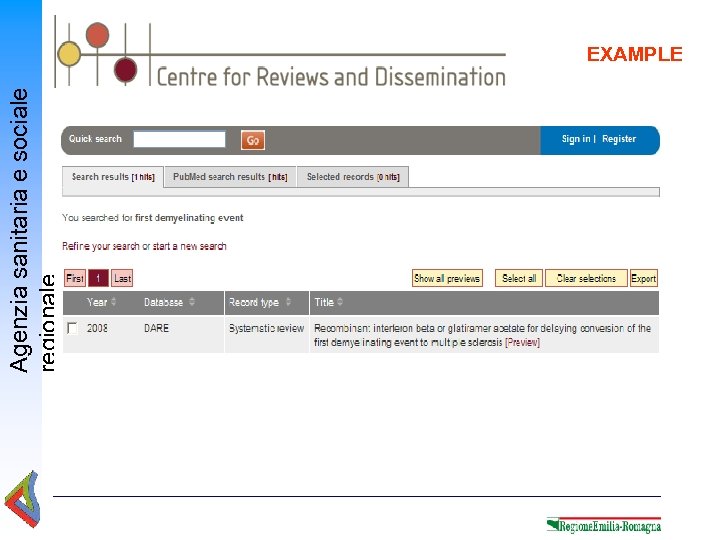Click Show all previews button

point(447,278)
